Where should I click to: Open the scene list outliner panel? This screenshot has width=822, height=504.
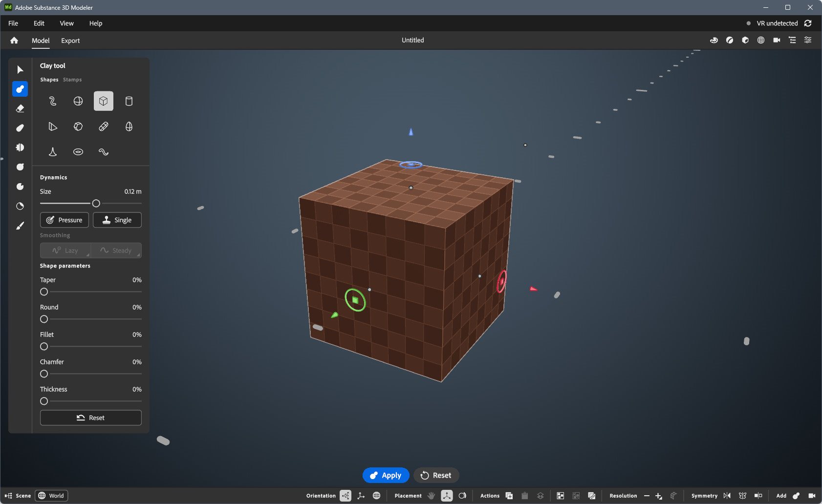[792, 40]
